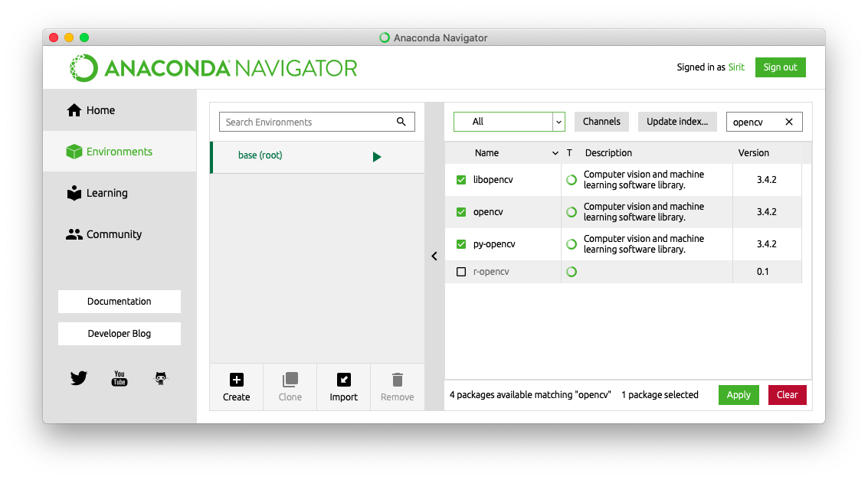Click the package search field containing opencv
The image size is (868, 480).
tap(765, 122)
